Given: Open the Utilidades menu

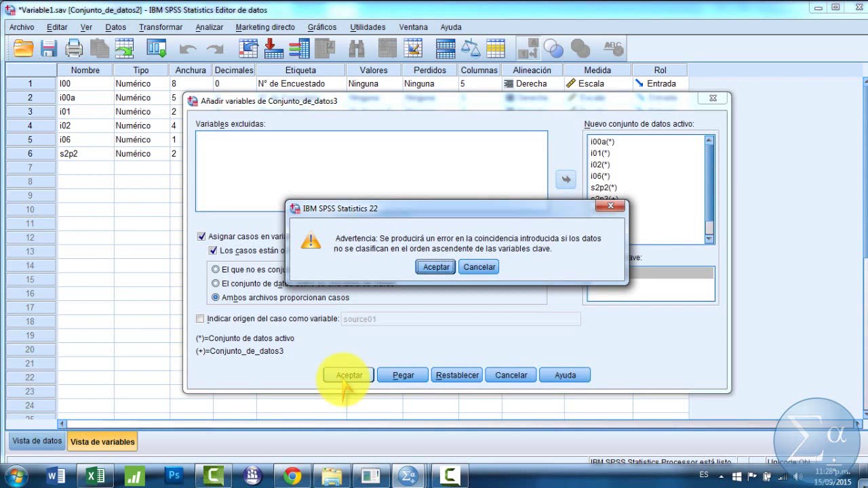Looking at the screenshot, I should (x=368, y=27).
